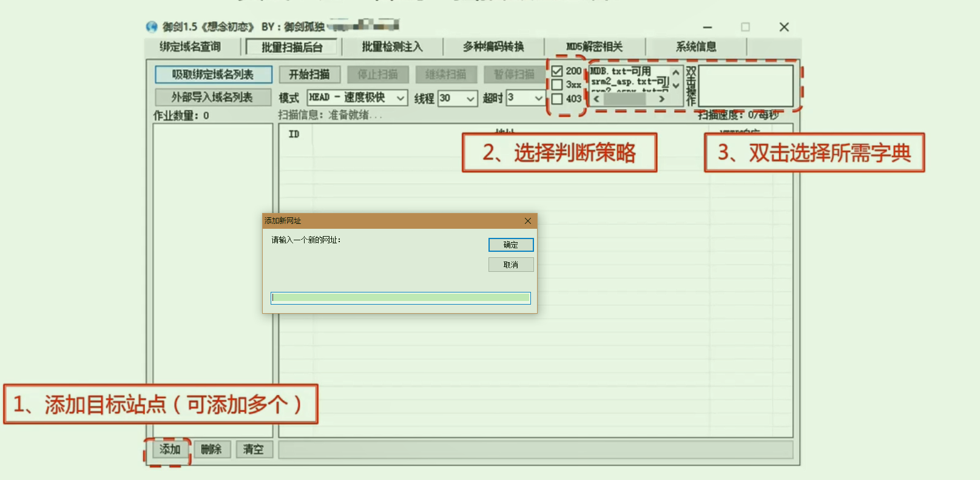Toggle the 3xx status code checkbox
980x480 pixels.
557,85
